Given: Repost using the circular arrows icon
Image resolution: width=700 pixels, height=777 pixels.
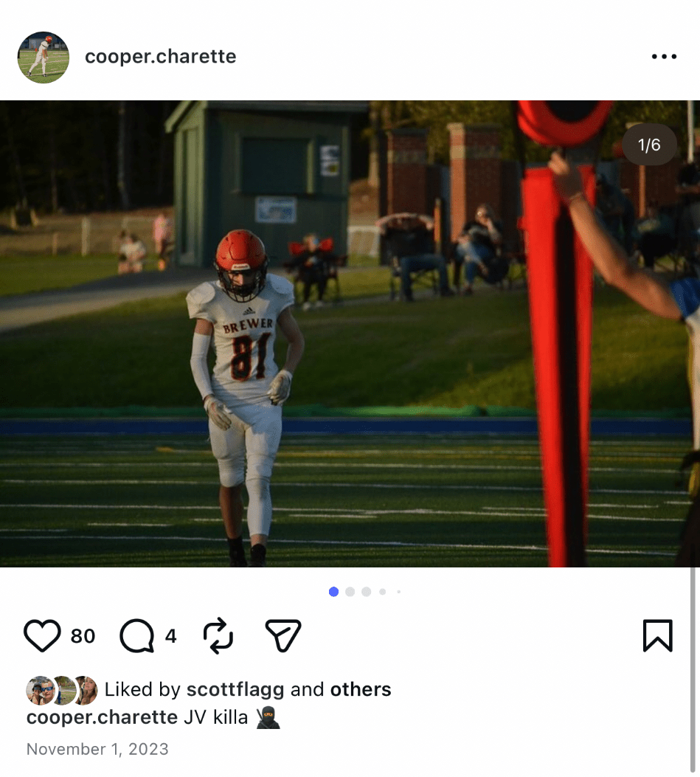Looking at the screenshot, I should coord(218,636).
